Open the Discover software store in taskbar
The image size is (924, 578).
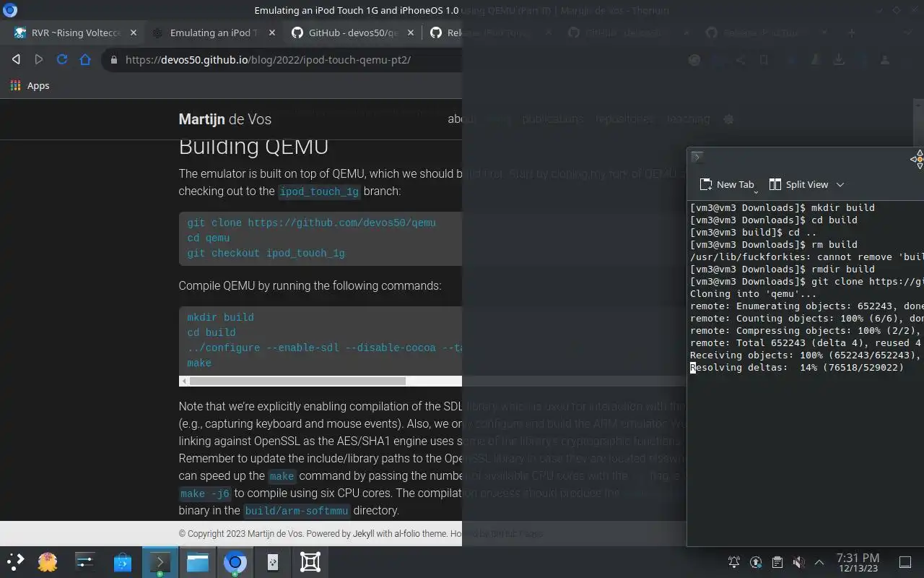[123, 562]
